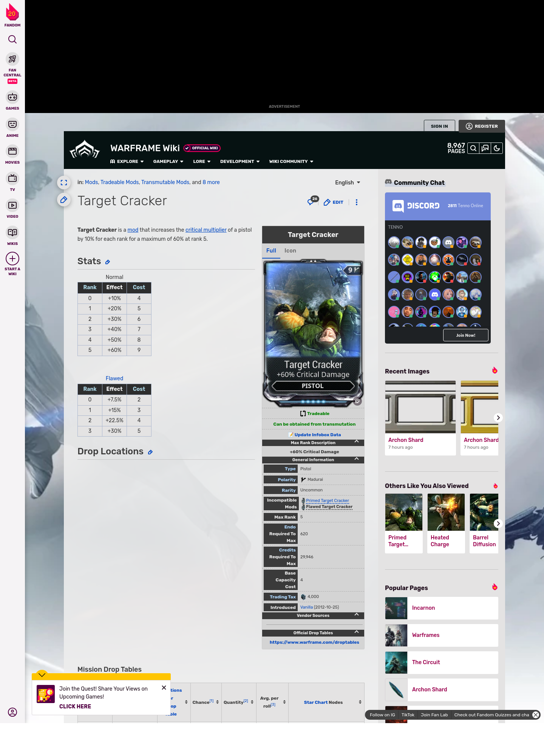This screenshot has height=756, width=544.
Task: Open the critical multiplier link
Action: pos(206,230)
